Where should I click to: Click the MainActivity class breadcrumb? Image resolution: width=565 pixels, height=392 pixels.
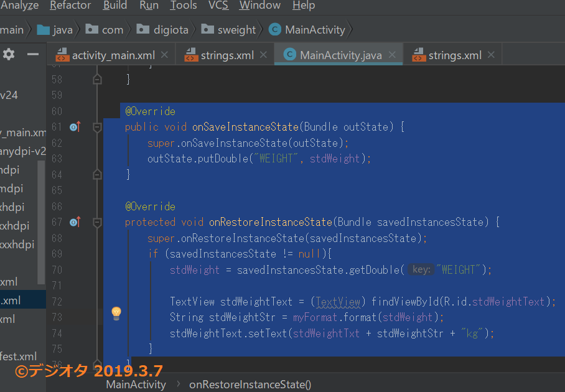(307, 29)
